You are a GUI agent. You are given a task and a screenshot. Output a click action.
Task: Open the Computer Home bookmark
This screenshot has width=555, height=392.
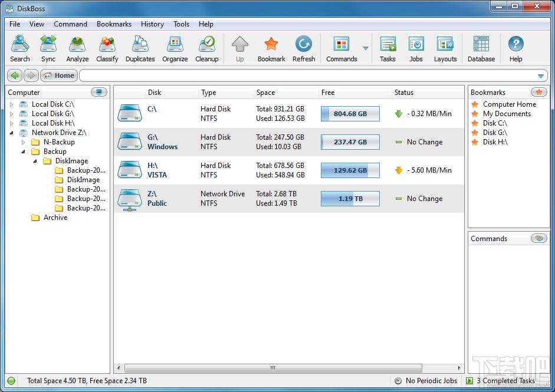pos(509,104)
